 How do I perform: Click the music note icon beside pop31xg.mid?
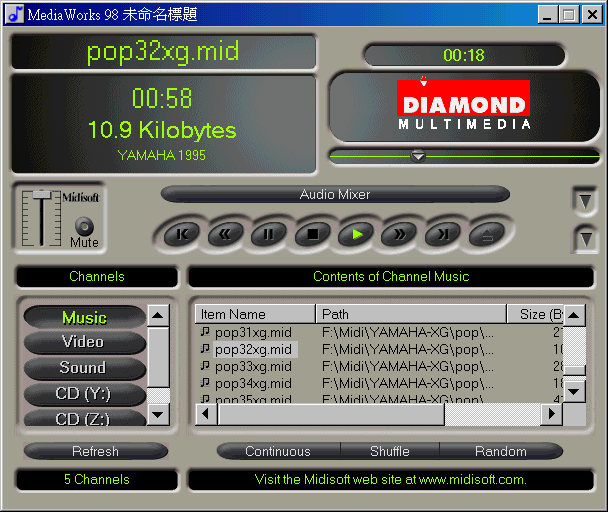205,332
